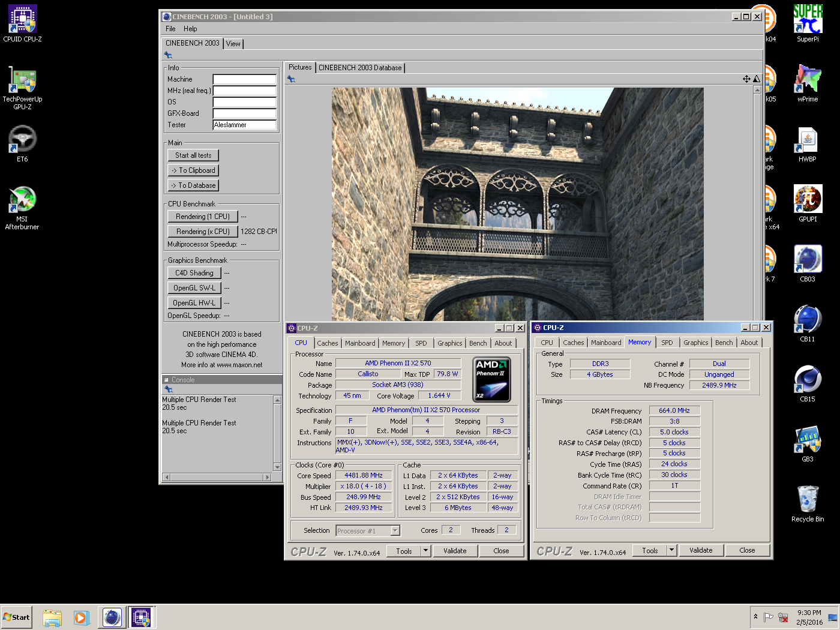Click the Machine input field
This screenshot has height=630, width=840.
click(245, 79)
